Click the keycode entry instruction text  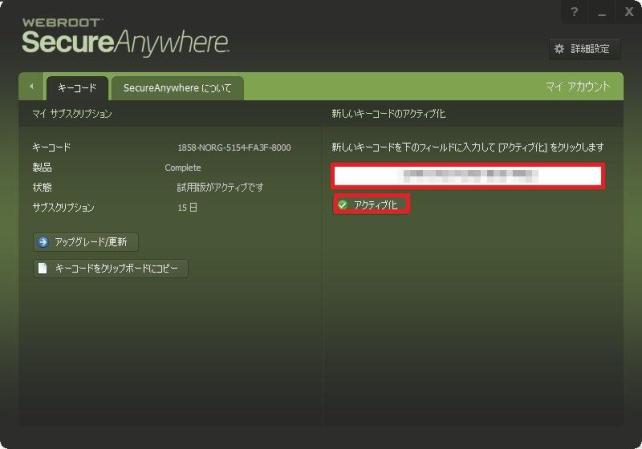tap(468, 147)
